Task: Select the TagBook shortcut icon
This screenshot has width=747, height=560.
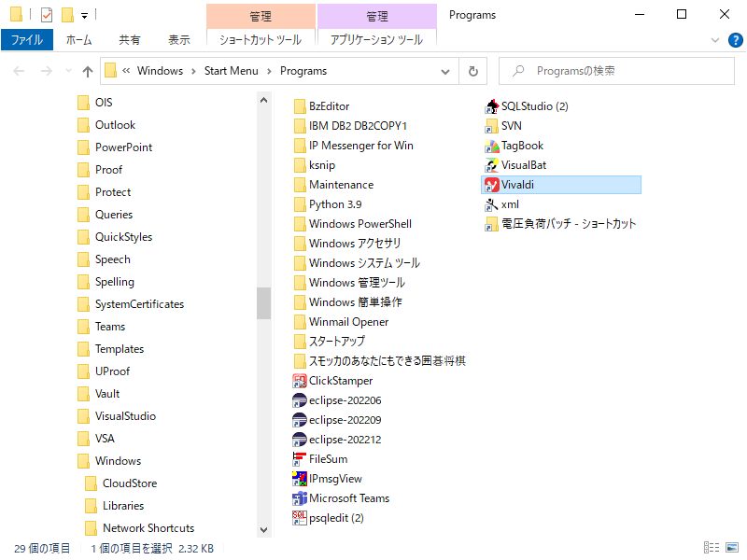Action: tap(491, 146)
